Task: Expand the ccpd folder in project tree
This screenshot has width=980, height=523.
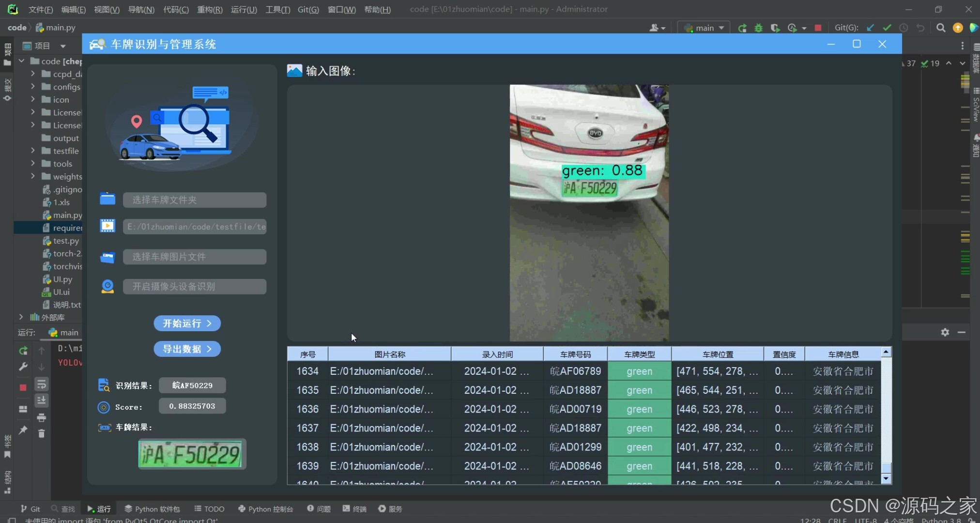Action: (32, 74)
